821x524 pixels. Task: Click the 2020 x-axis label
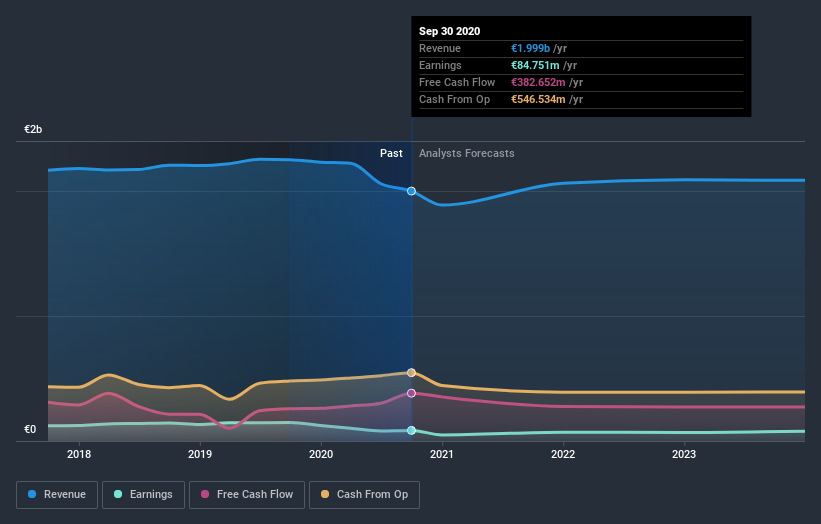[321, 454]
